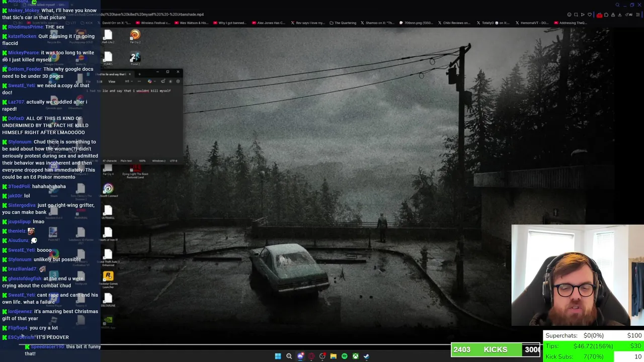Click chat username 'Sistergodiva'

coord(22,205)
